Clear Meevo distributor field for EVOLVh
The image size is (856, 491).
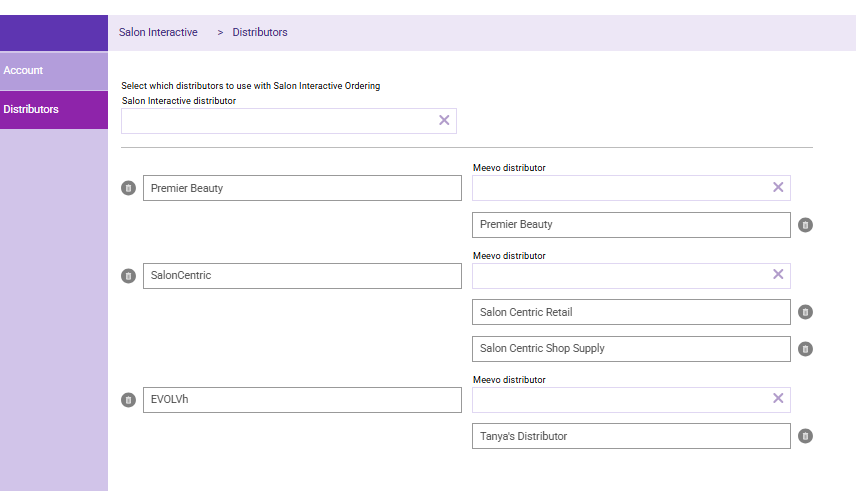click(778, 399)
